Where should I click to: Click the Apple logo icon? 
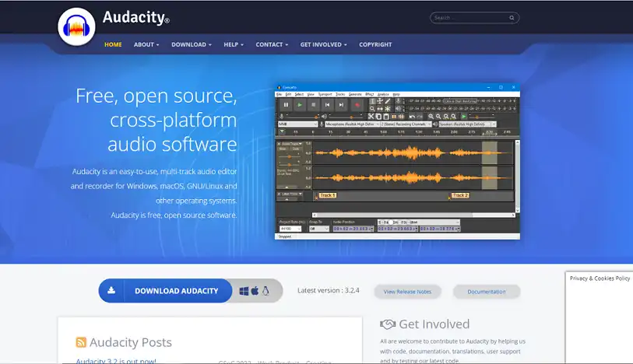click(255, 291)
